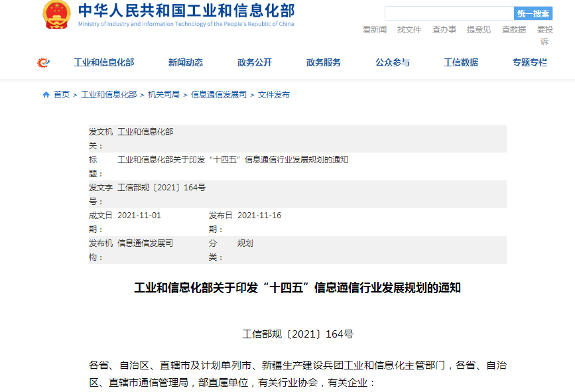Click the search input field
This screenshot has height=392, width=575.
[449, 13]
